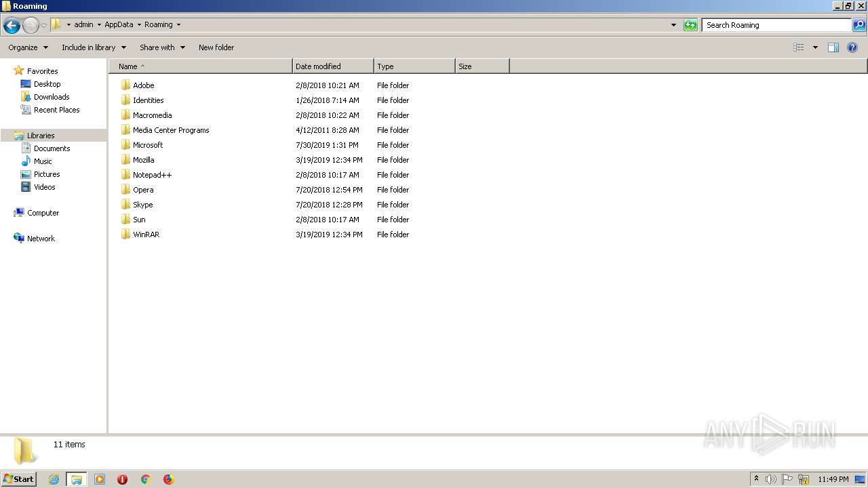Sort by the Size column header
Viewport: 868px width, 488px height.
tap(482, 66)
